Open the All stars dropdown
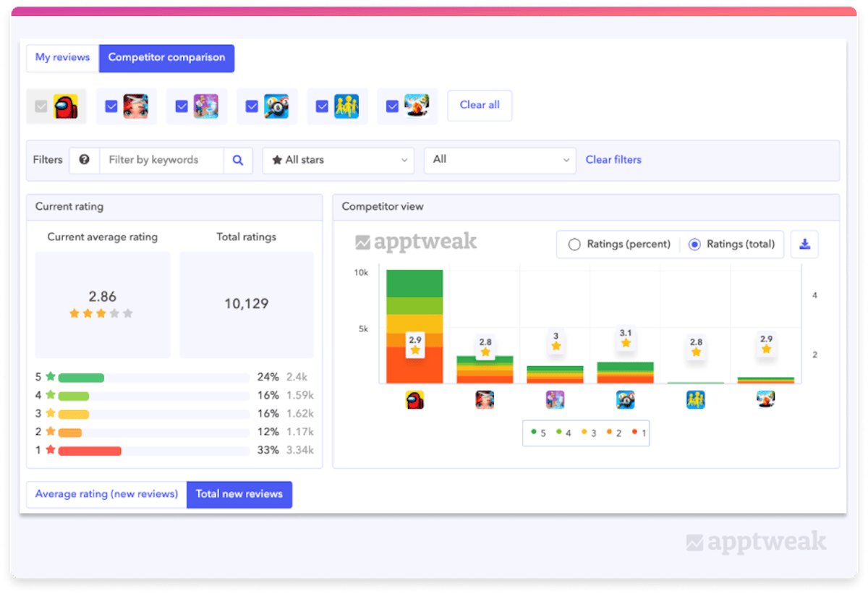 [339, 160]
